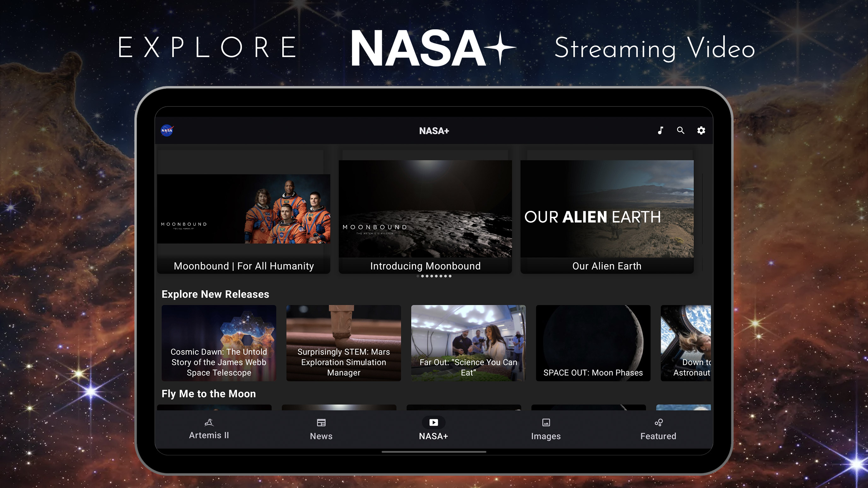Viewport: 868px width, 488px height.
Task: Play SPACE OUT: Moon Phases video
Action: pyautogui.click(x=593, y=343)
